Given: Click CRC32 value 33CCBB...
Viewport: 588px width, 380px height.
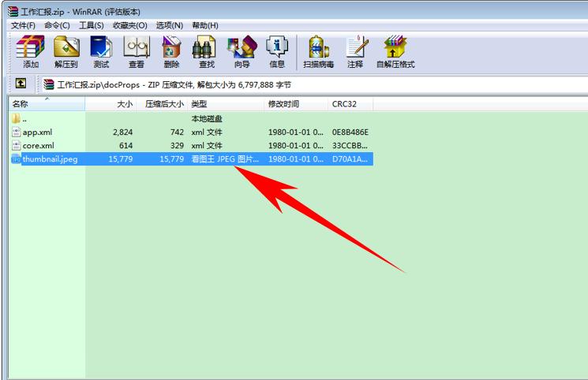Looking at the screenshot, I should coord(350,146).
